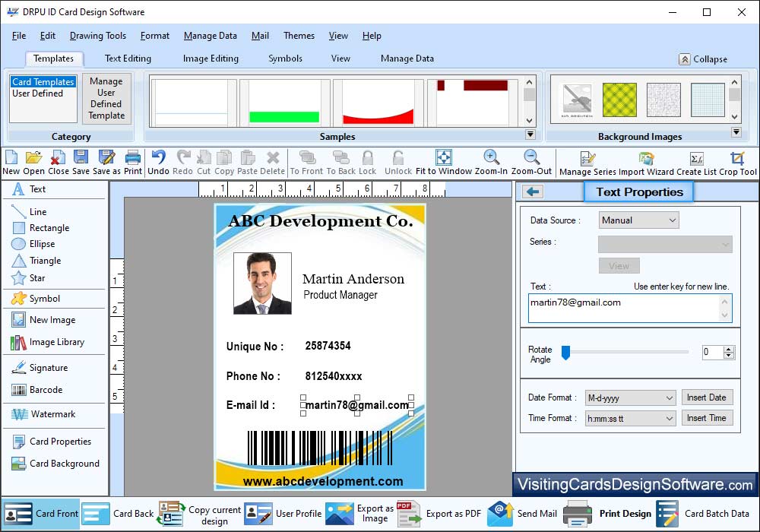Screen dimensions: 760x532
Task: Click Export as PDF button
Action: (x=439, y=514)
